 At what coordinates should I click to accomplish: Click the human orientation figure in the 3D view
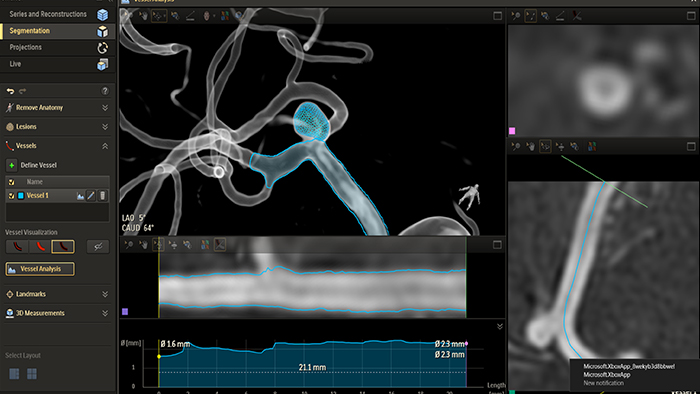pyautogui.click(x=470, y=196)
